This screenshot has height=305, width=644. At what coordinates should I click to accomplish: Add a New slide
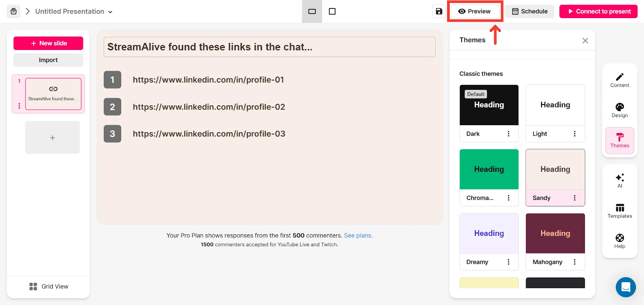tap(48, 43)
